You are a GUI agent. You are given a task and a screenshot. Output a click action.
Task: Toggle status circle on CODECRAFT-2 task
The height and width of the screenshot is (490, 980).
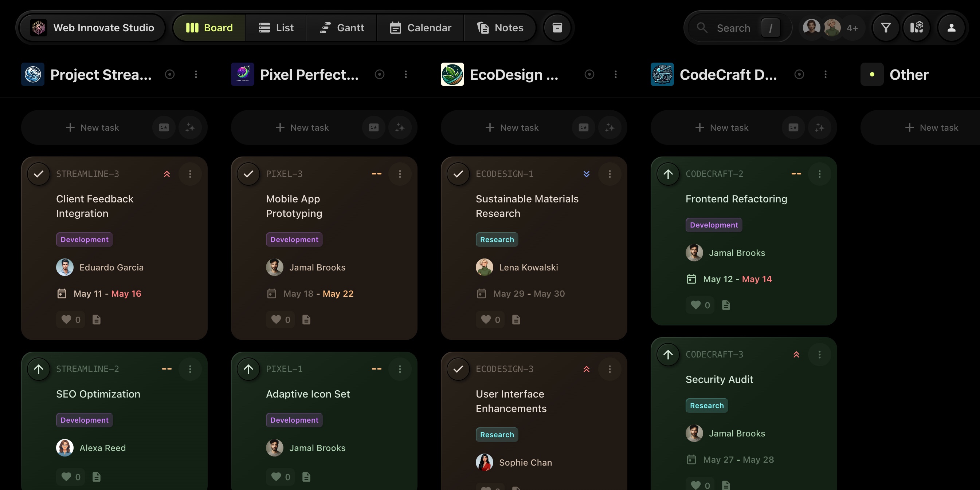pos(668,174)
